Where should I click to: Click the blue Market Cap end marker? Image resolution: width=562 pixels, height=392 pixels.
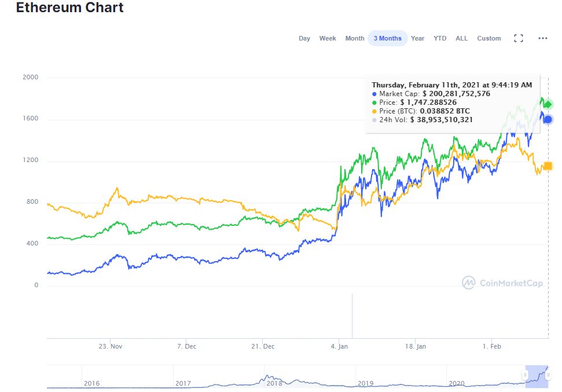coord(548,119)
